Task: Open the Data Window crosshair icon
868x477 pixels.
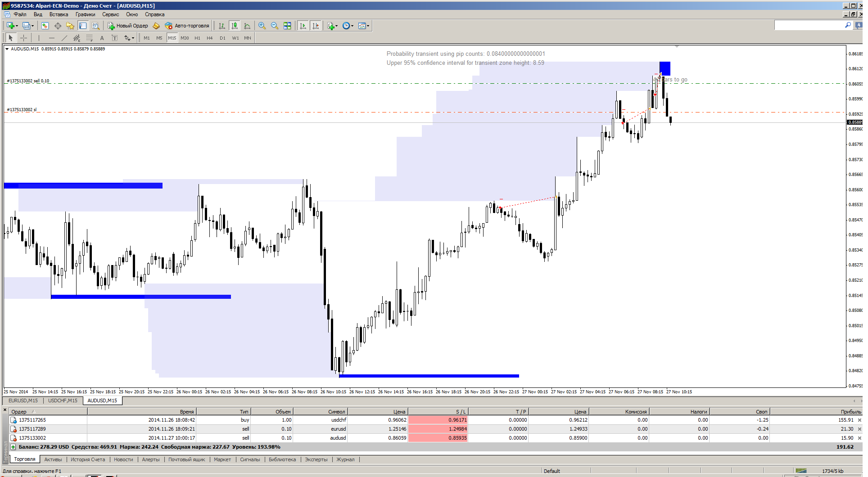Action: [58, 26]
